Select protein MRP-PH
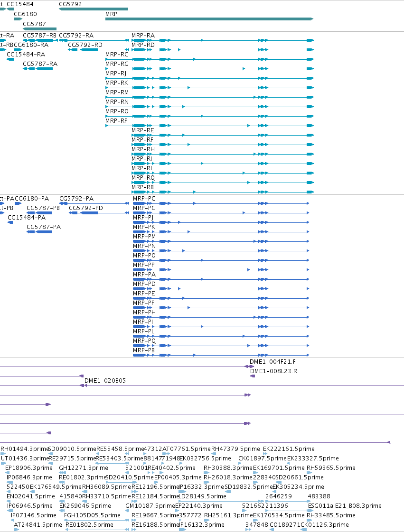The width and height of the screenshot is (404, 532). (144, 313)
